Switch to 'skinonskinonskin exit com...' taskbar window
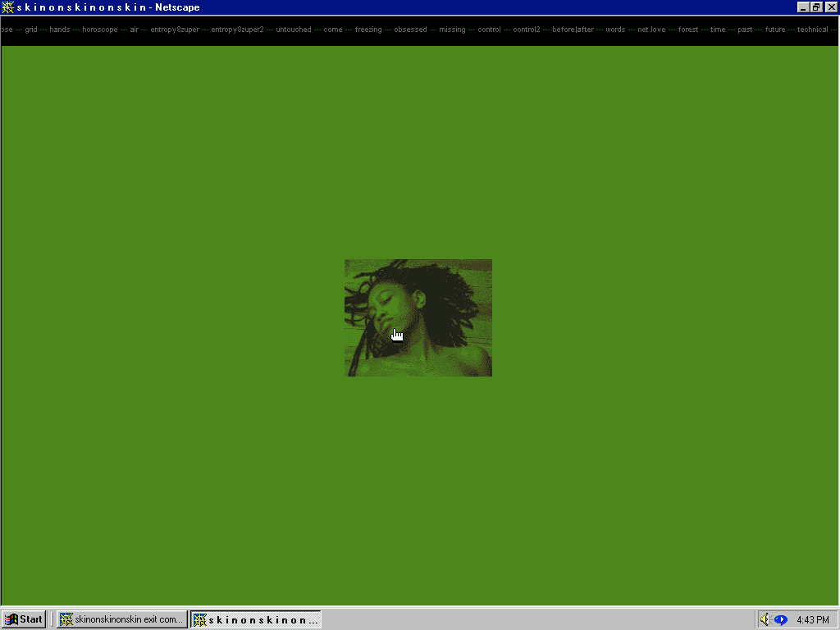This screenshot has height=630, width=840. click(121, 619)
